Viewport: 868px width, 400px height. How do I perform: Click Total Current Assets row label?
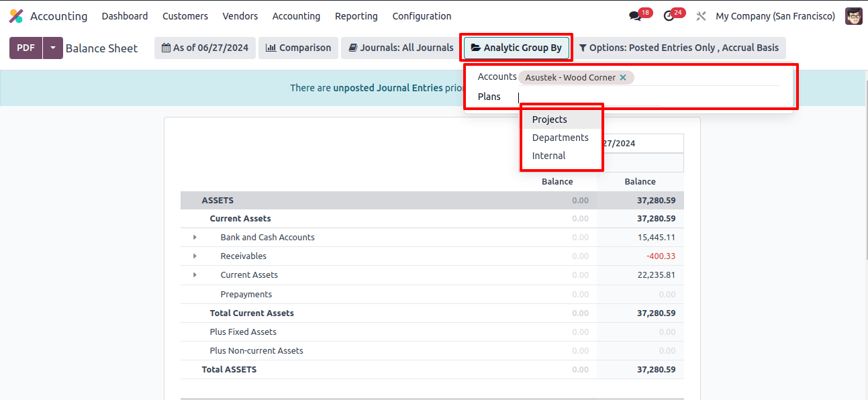pos(252,313)
